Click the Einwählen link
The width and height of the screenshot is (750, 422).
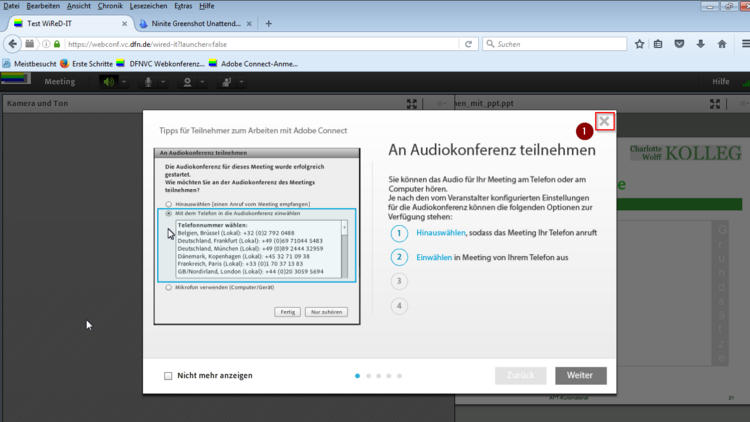[434, 257]
